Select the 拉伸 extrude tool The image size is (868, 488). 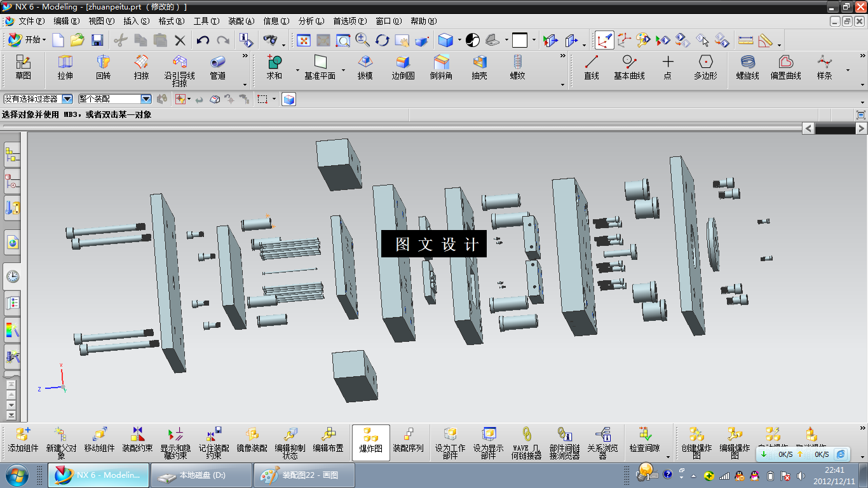[65, 67]
